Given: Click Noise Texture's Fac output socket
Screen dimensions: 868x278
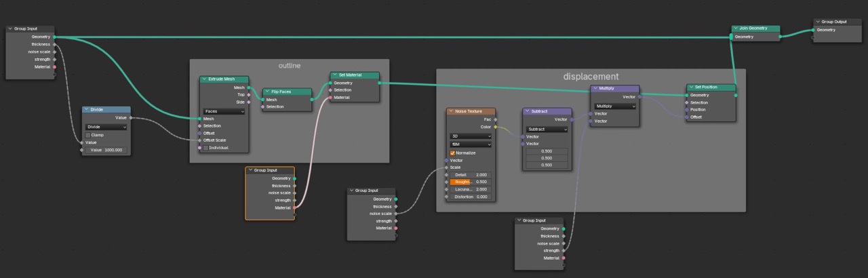Looking at the screenshot, I should click(x=496, y=119).
